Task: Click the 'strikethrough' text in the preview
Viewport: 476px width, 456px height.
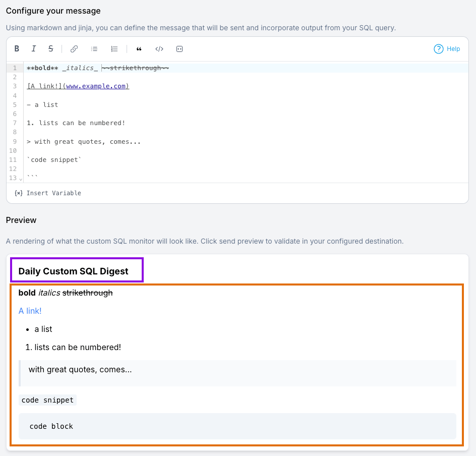Action: coord(87,293)
